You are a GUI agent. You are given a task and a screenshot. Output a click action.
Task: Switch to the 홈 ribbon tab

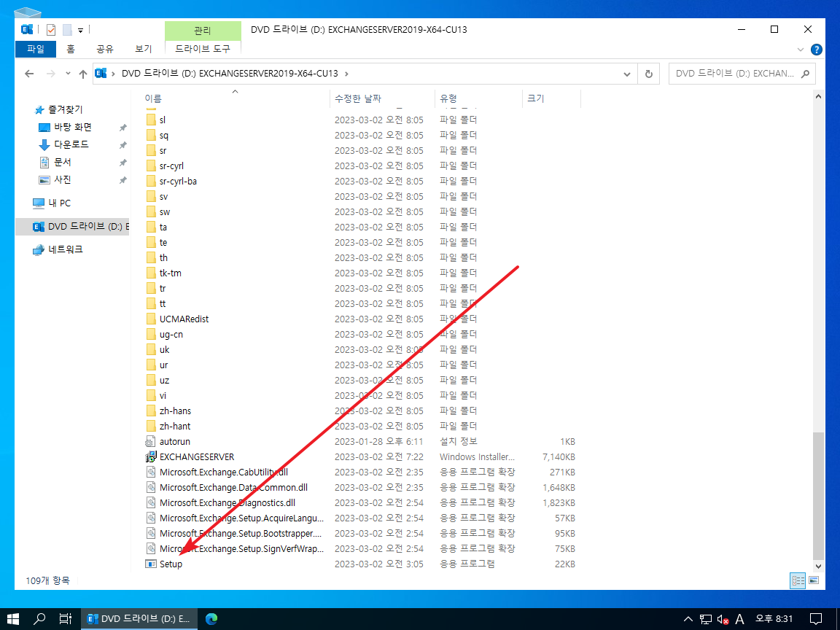pos(71,49)
